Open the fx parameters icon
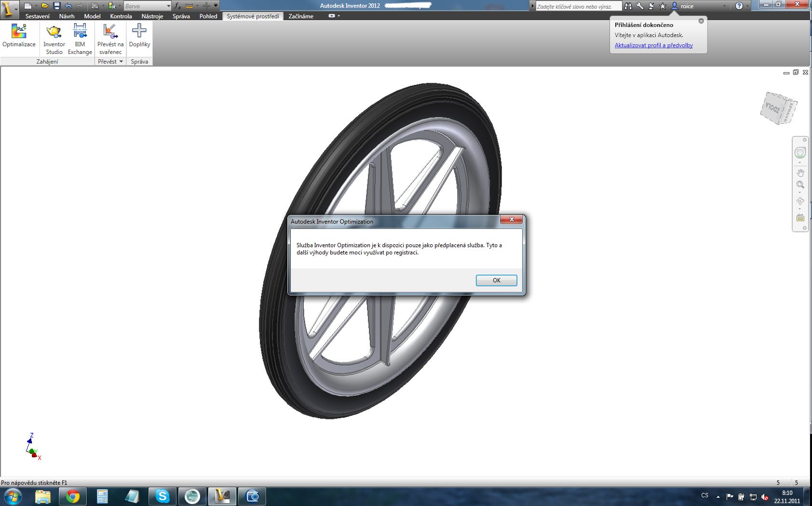 177,6
